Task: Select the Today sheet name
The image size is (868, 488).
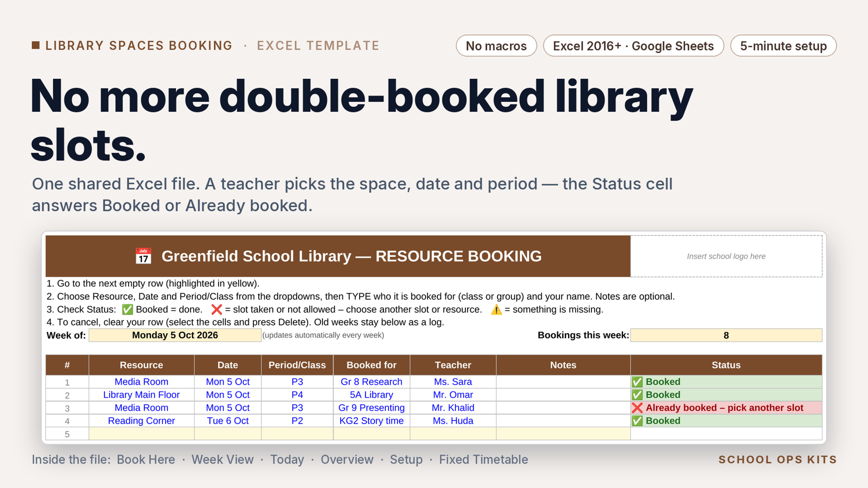Action: coord(287,460)
